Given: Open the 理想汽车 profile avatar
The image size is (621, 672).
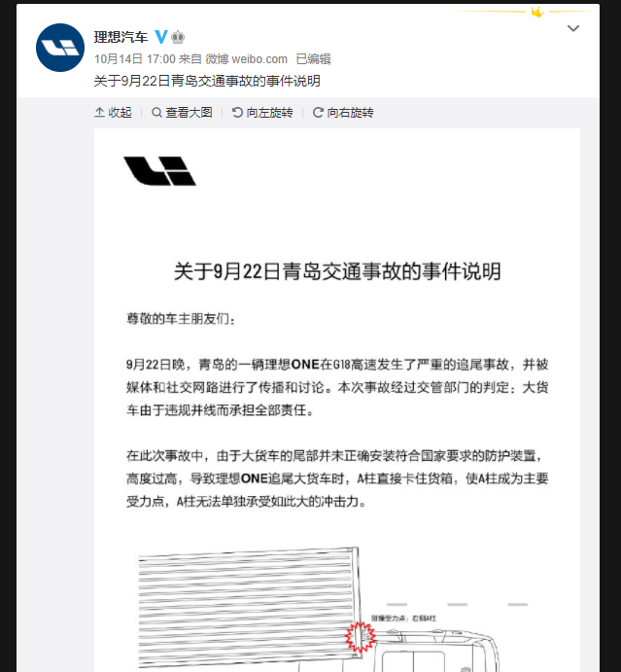Looking at the screenshot, I should coord(60,48).
